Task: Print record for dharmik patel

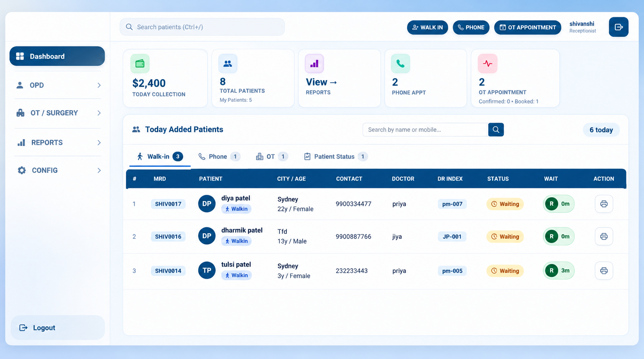Action: coord(604,236)
